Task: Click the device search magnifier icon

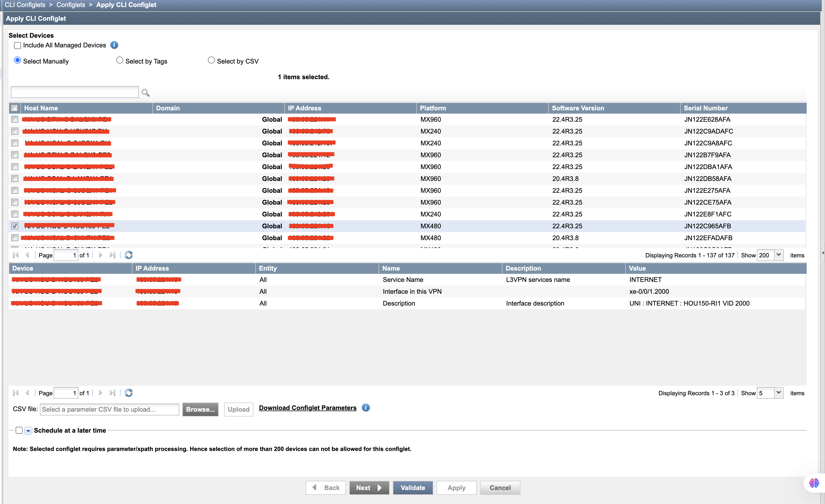Action: pos(145,92)
